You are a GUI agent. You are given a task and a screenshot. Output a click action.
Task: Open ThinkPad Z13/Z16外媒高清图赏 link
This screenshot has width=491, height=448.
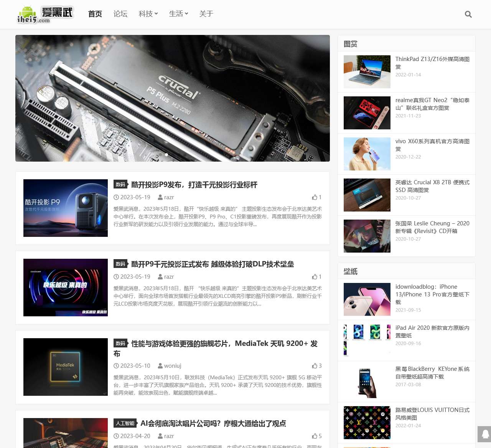tap(432, 63)
